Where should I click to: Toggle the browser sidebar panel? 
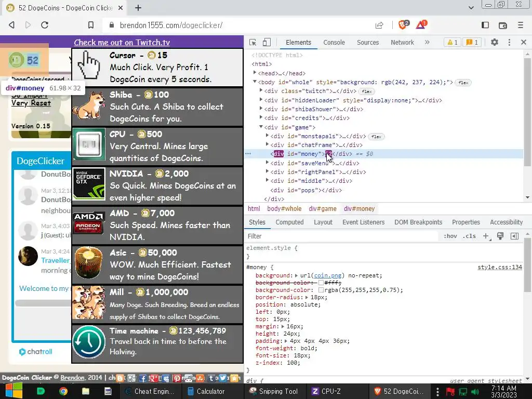485,25
